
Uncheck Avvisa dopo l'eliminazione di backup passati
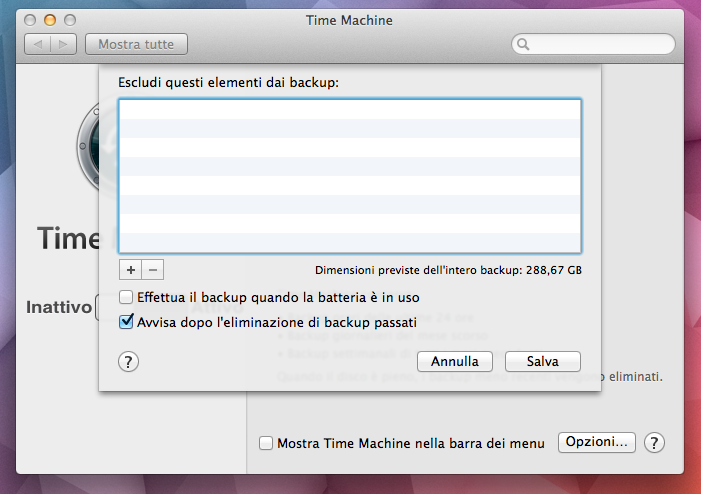click(x=126, y=321)
